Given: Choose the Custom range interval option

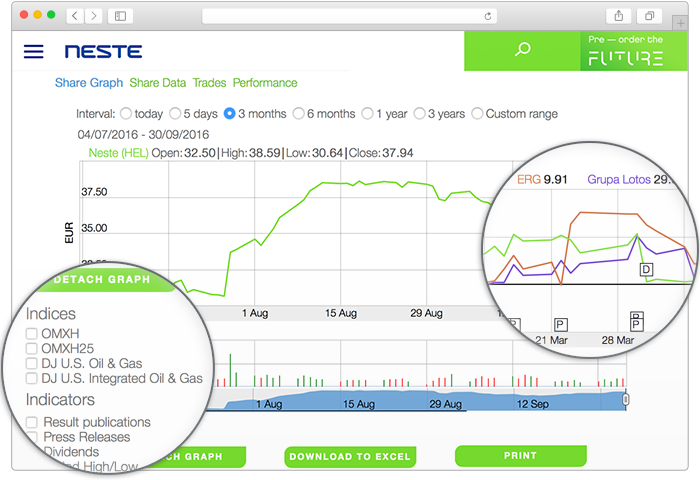Looking at the screenshot, I should [x=477, y=114].
